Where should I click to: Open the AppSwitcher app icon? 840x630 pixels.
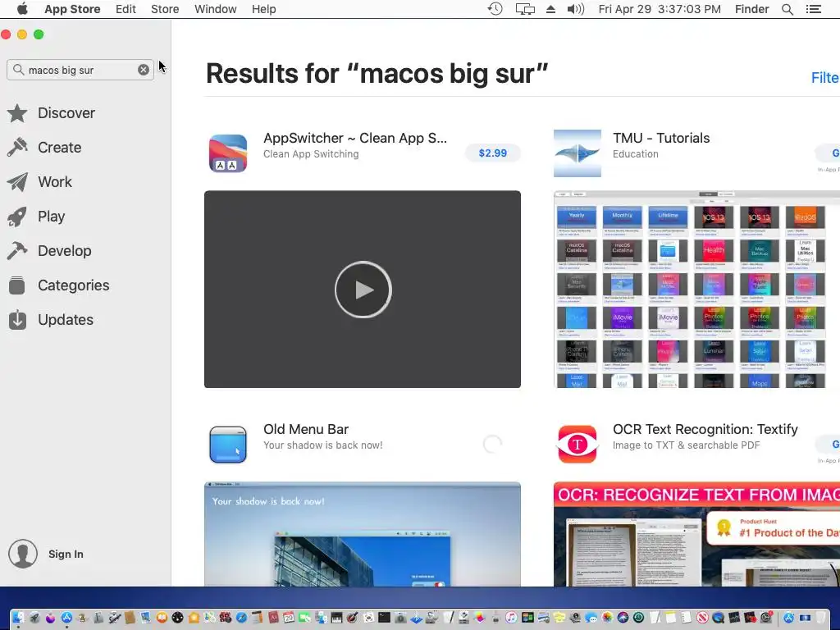coord(228,153)
